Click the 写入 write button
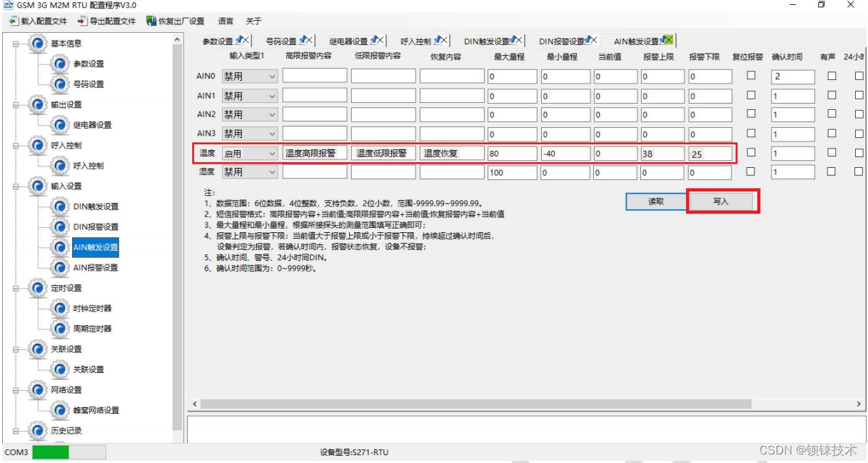This screenshot has height=463, width=868. pyautogui.click(x=721, y=202)
